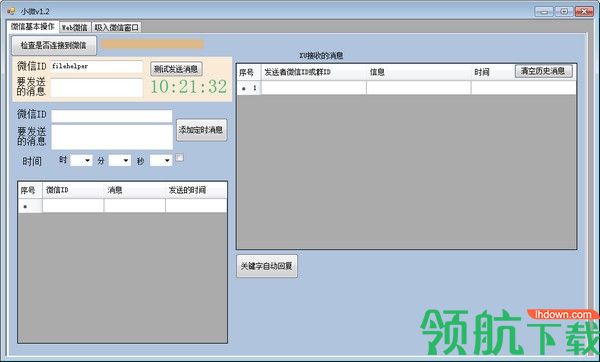Click the orange connection status bar
Screen dimensions: 600x362
tap(152, 44)
